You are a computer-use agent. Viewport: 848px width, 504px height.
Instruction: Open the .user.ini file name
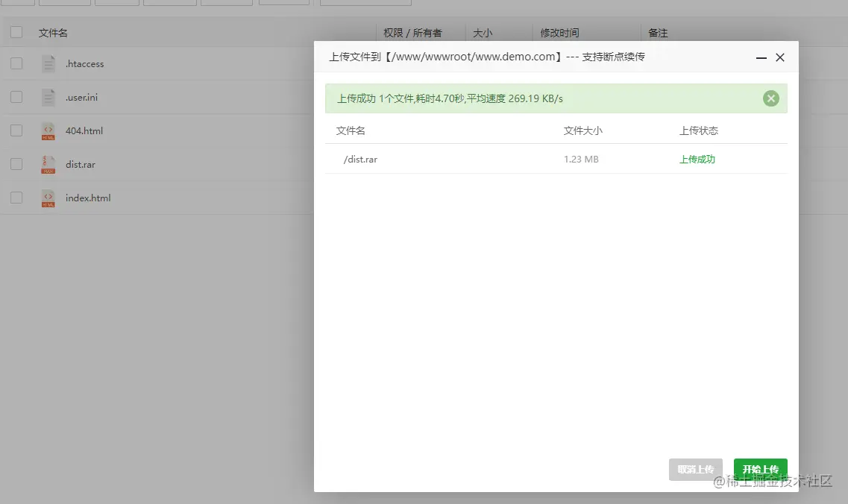click(x=81, y=98)
